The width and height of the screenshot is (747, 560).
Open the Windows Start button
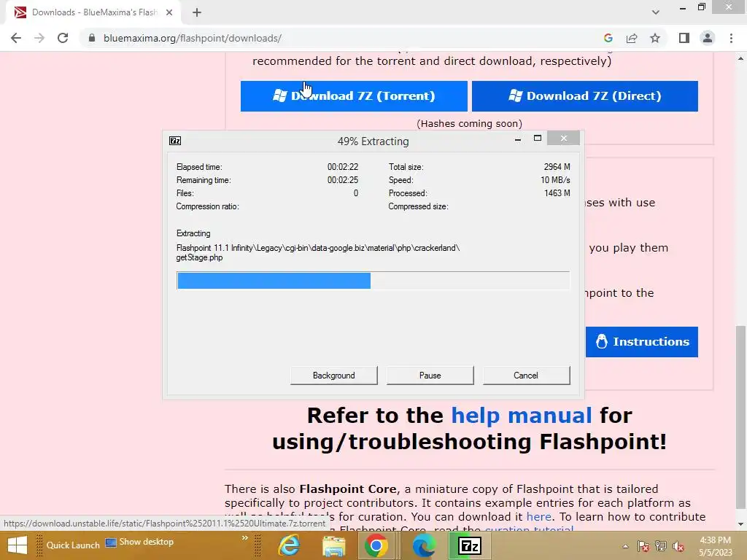point(18,545)
